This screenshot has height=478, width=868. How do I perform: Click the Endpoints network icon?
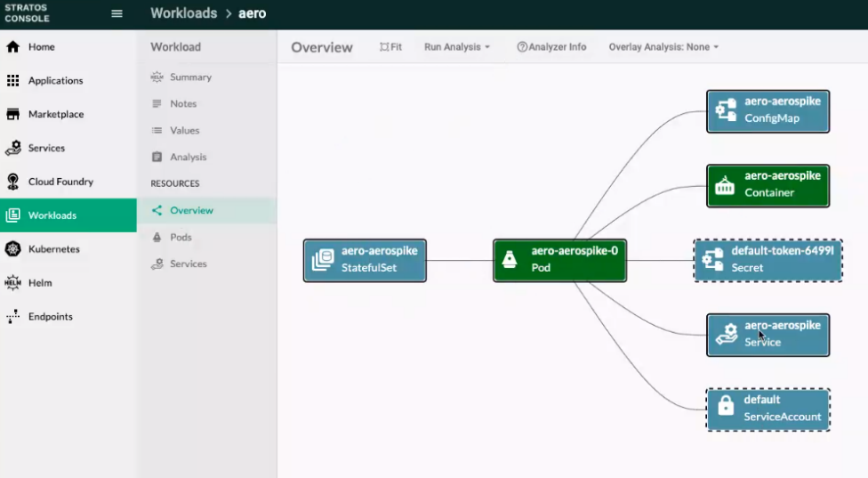(12, 317)
